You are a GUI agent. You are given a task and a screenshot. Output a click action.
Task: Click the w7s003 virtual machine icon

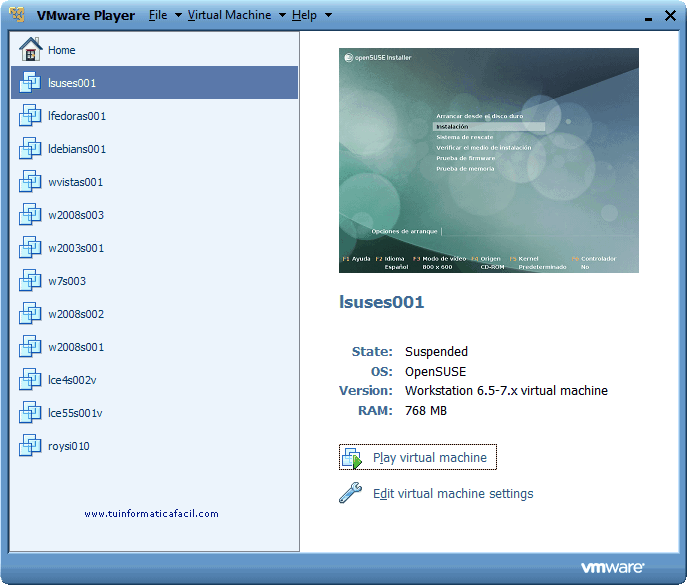[x=30, y=280]
